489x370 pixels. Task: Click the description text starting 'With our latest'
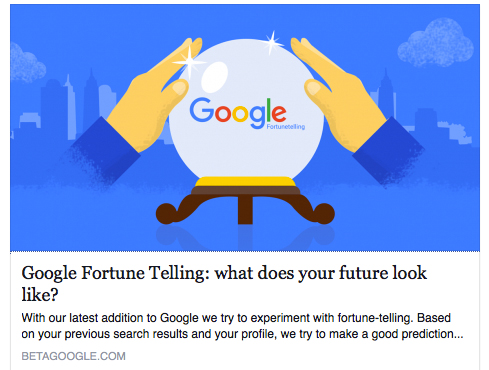[242, 326]
